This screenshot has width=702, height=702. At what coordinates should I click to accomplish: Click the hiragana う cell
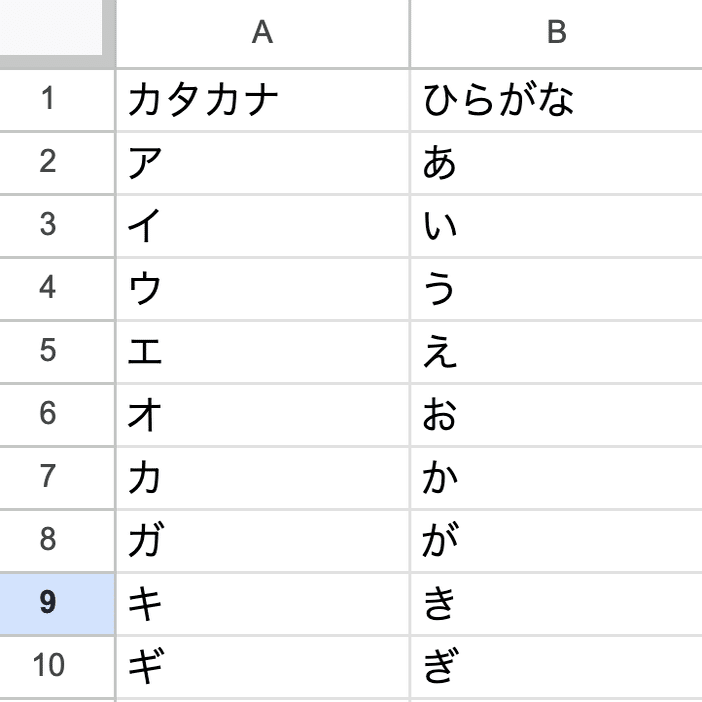click(556, 289)
